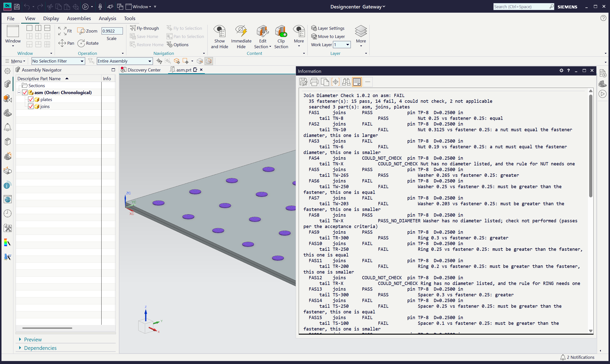The height and width of the screenshot is (364, 610).
Task: Click the binoculars find icon in Information window
Action: pyautogui.click(x=346, y=82)
